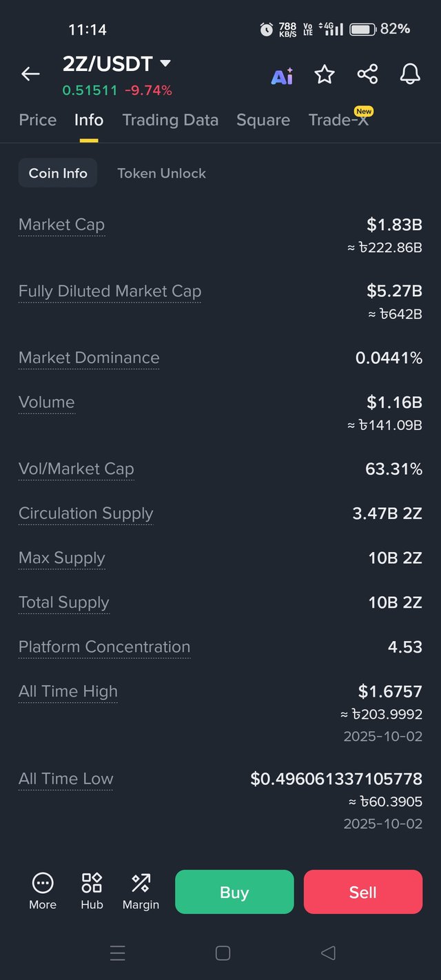Add 2Z/USDT to favorites with the star

[325, 74]
